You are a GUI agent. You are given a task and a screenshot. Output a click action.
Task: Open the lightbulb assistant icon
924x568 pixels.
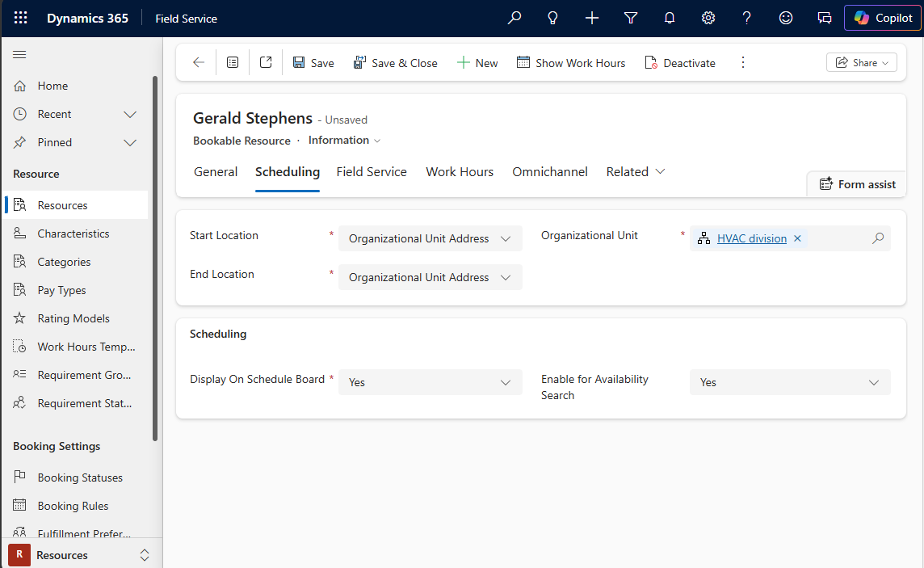552,18
